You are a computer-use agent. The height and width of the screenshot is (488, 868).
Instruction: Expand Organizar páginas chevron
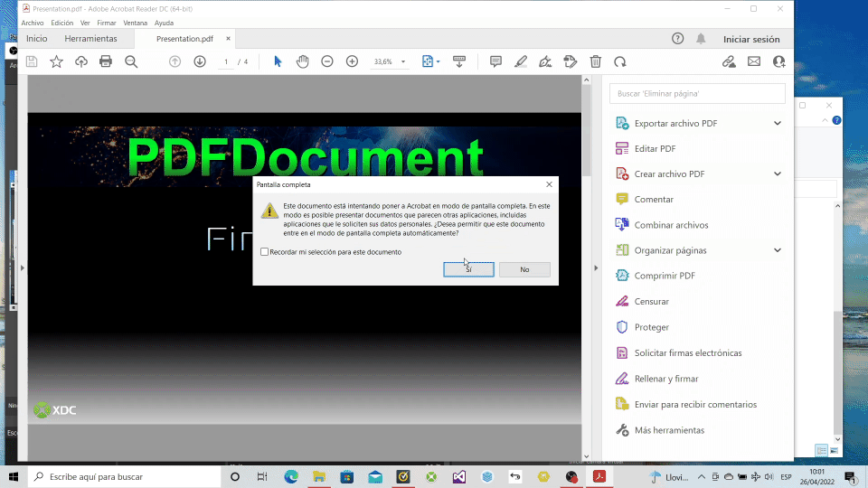click(x=778, y=250)
